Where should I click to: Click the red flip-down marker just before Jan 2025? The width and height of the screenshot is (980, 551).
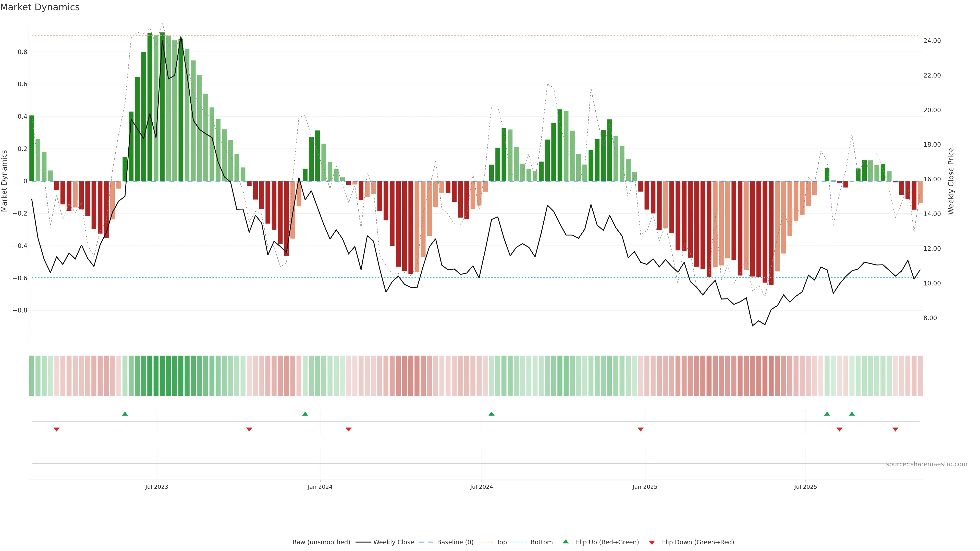click(x=641, y=429)
